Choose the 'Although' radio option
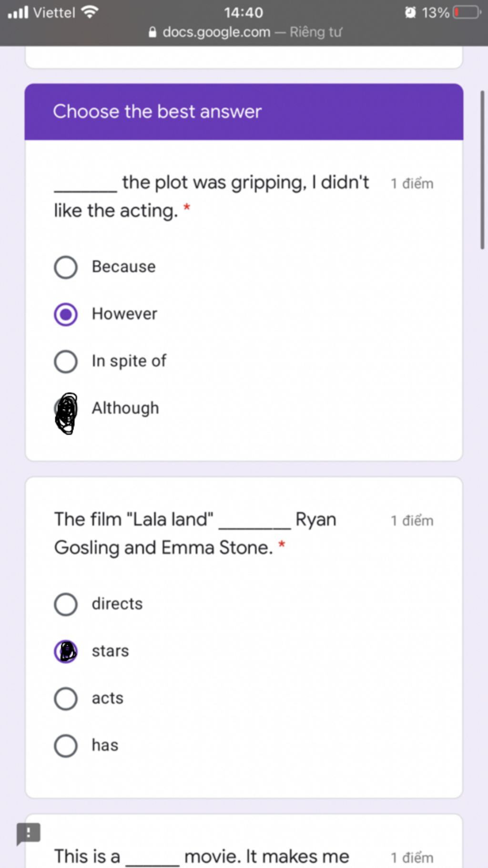Screen dimensions: 488x868 (66, 409)
